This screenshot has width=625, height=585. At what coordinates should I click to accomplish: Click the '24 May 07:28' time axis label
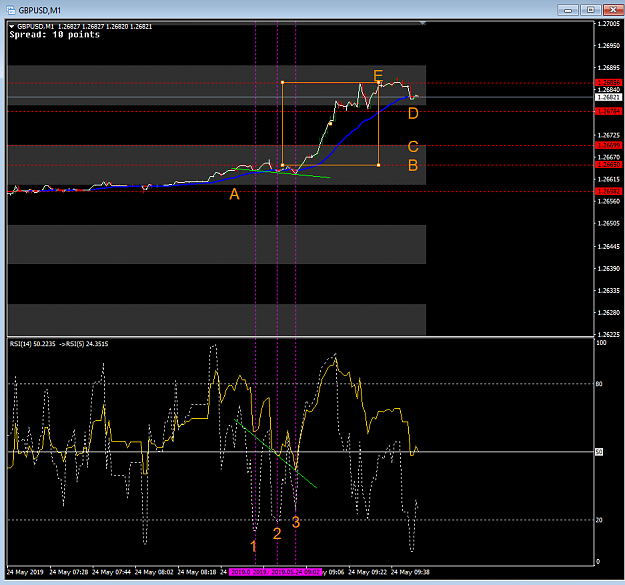69,572
